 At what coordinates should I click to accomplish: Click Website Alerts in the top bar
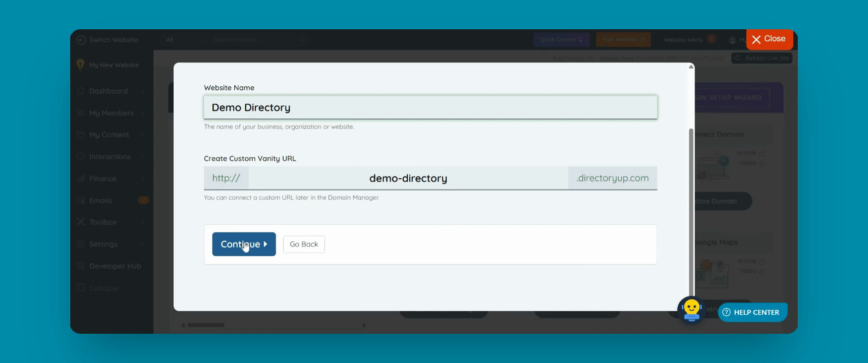(x=683, y=40)
